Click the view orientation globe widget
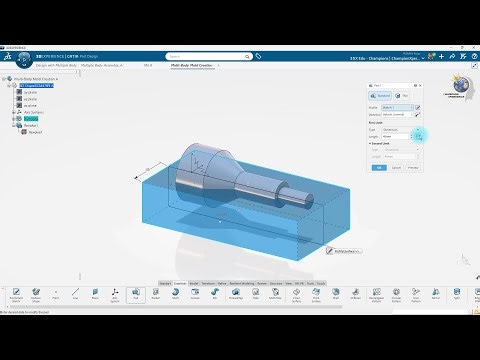Image resolution: width=480 pixels, height=360 pixels. click(x=461, y=84)
